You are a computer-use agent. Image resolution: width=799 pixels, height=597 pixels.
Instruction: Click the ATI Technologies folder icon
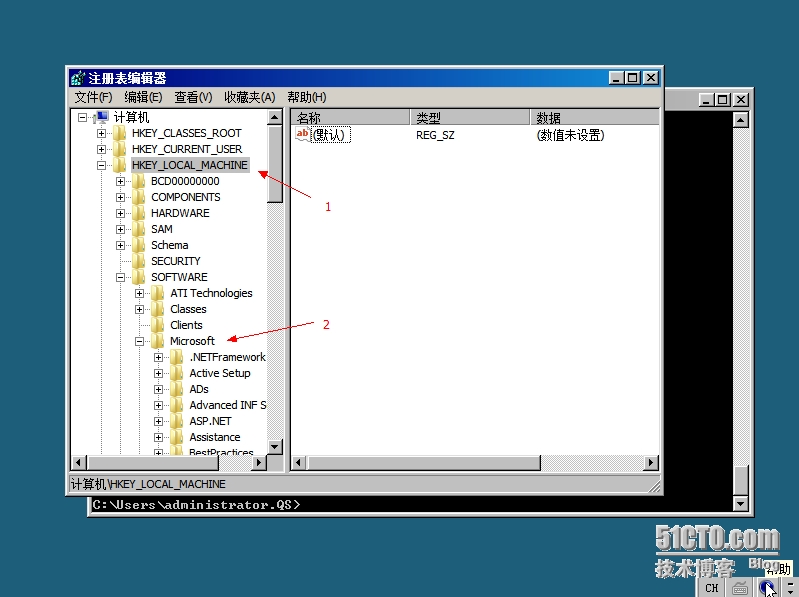(x=158, y=293)
